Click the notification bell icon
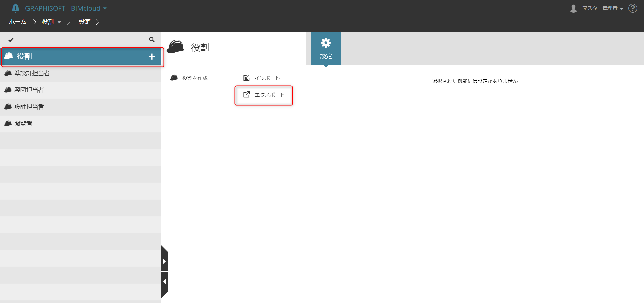 pos(15,8)
